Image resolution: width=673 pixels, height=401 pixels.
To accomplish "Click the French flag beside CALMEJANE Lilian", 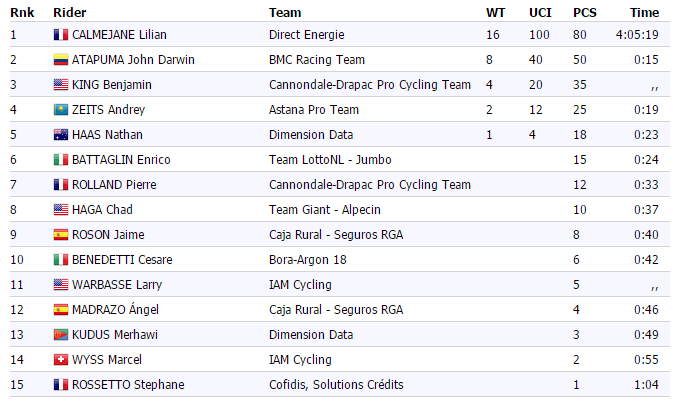I will tap(61, 35).
